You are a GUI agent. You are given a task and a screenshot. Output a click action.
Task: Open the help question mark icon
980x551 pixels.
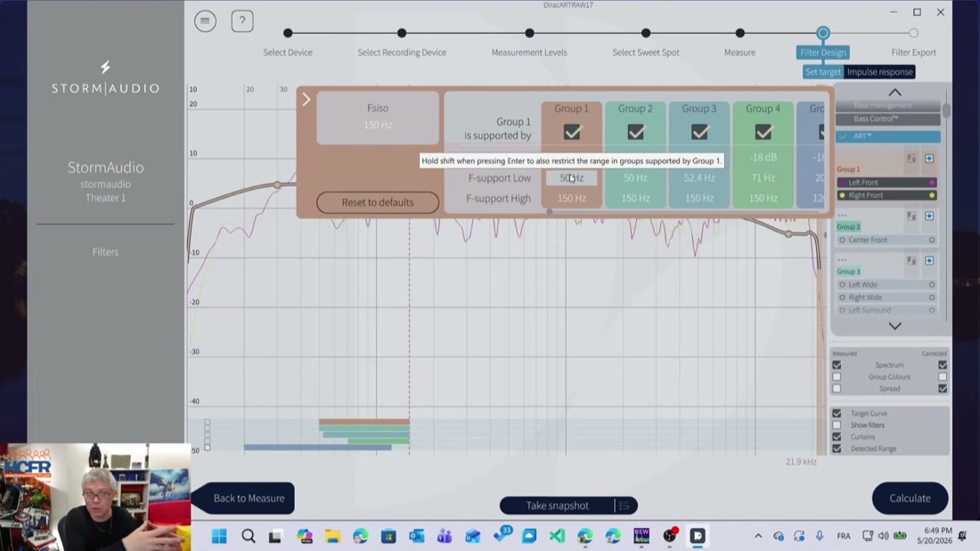pos(242,21)
